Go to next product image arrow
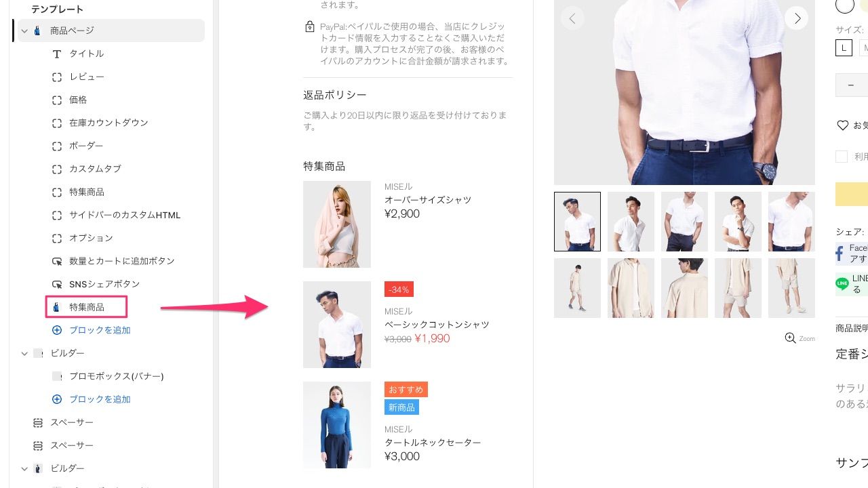 click(x=797, y=18)
